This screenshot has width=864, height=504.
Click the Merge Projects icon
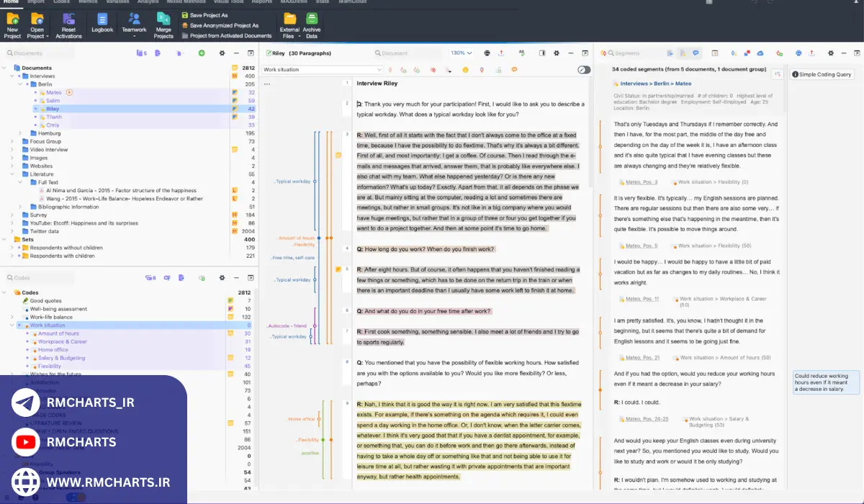(163, 19)
